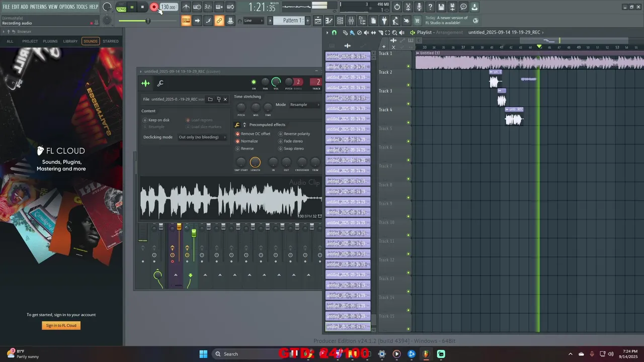This screenshot has height=362, width=644.
Task: Click the sampler LENGTH knob
Action: [x=255, y=162]
